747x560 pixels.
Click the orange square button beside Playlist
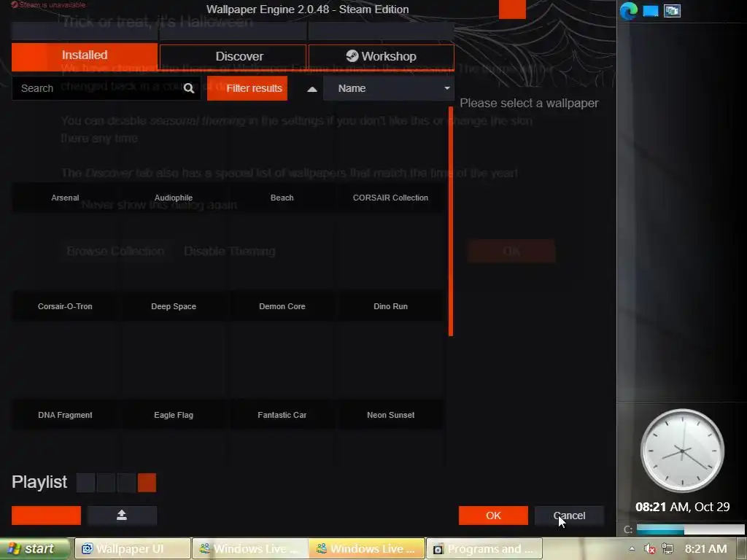point(147,483)
